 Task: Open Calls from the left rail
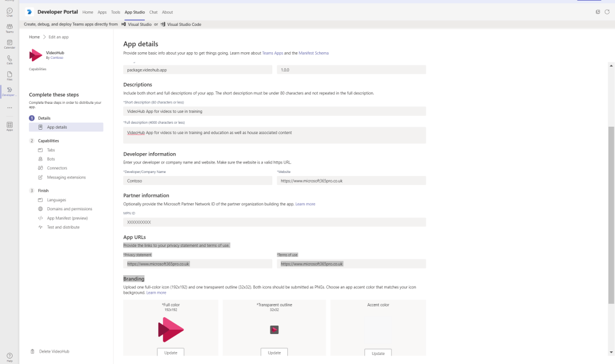click(9, 59)
